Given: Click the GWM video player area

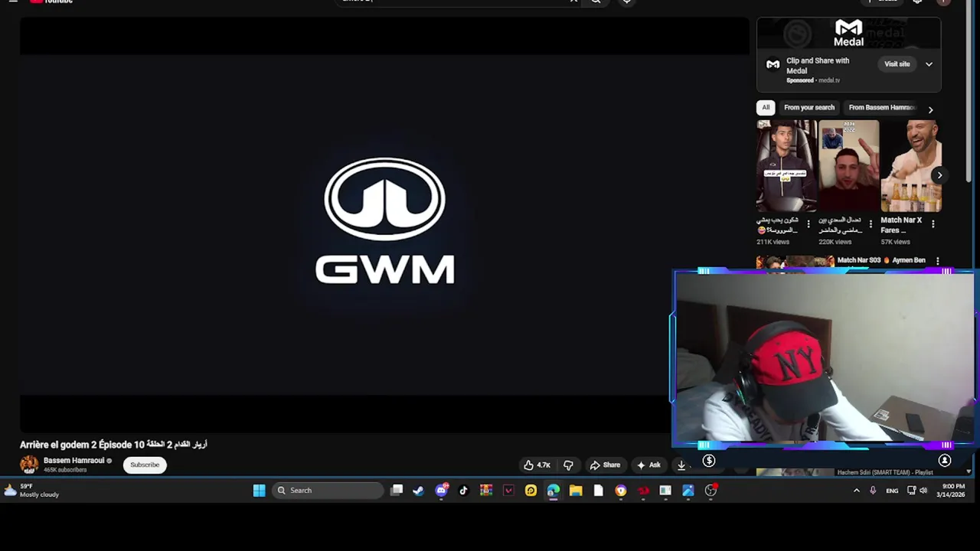Looking at the screenshot, I should pyautogui.click(x=384, y=226).
